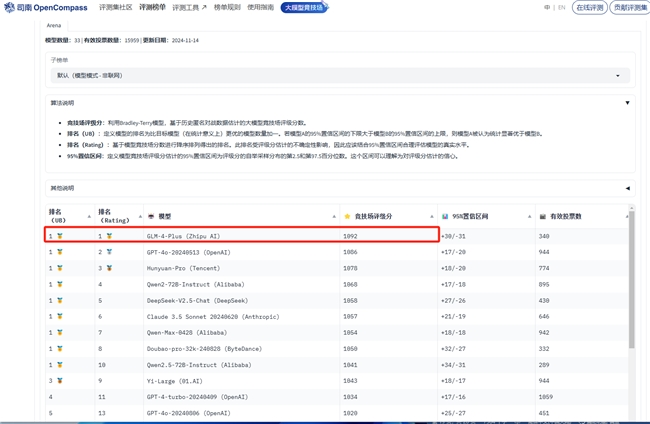Sort the 95%置信区间 column arrow
The height and width of the screenshot is (424, 650).
530,216
